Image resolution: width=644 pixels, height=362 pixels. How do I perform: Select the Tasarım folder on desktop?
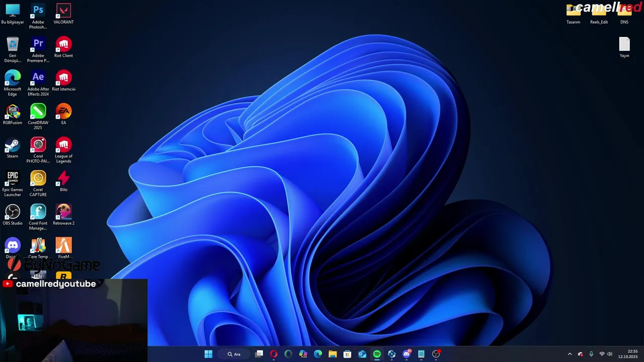574,14
